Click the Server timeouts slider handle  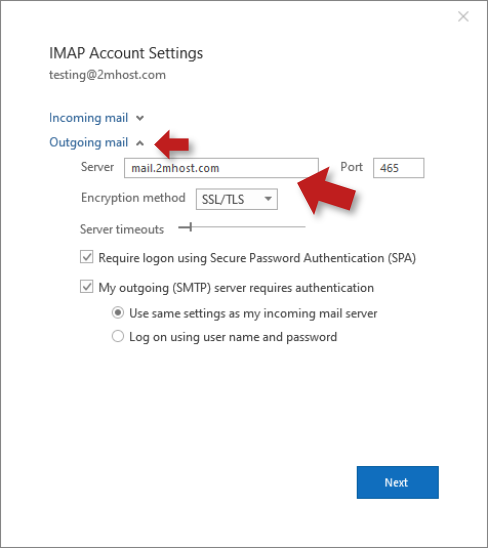(191, 227)
